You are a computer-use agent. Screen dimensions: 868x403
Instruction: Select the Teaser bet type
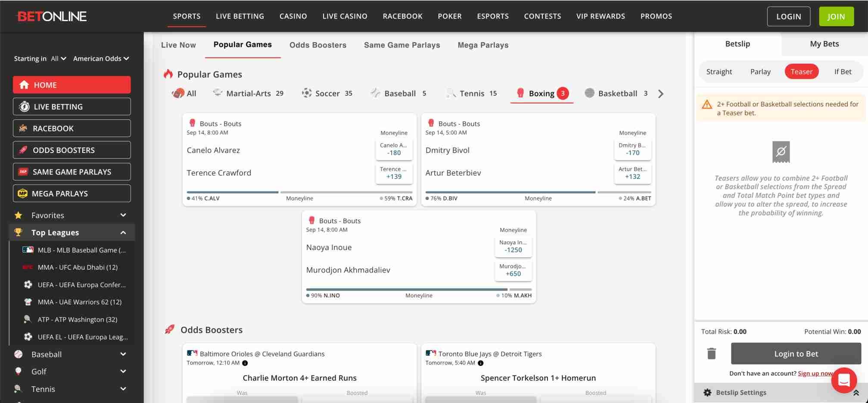tap(802, 72)
